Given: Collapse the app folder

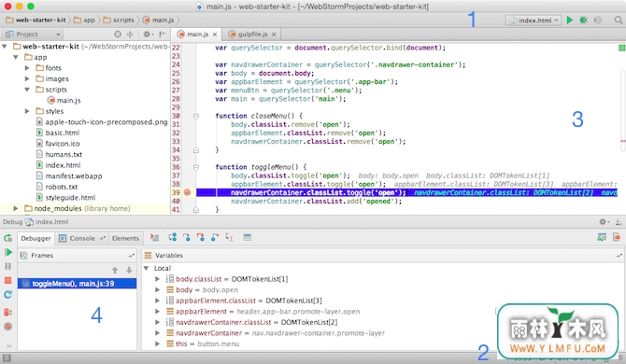Looking at the screenshot, I should [x=16, y=58].
